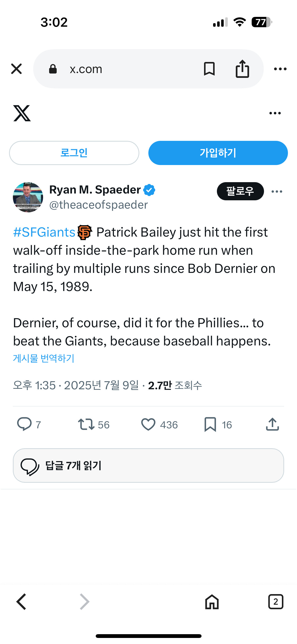Close the in-app browser page
Viewport: 297px width, 644px height.
[x=17, y=69]
